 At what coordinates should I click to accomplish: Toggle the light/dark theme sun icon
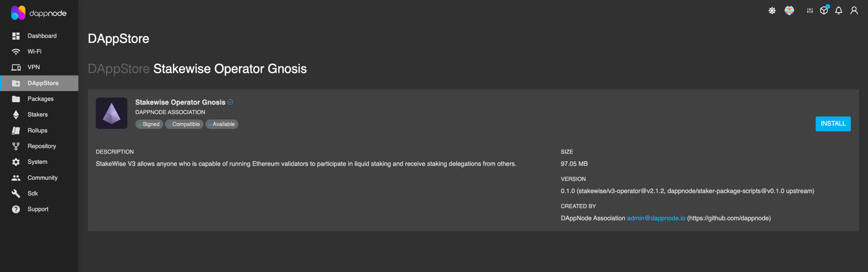[772, 11]
